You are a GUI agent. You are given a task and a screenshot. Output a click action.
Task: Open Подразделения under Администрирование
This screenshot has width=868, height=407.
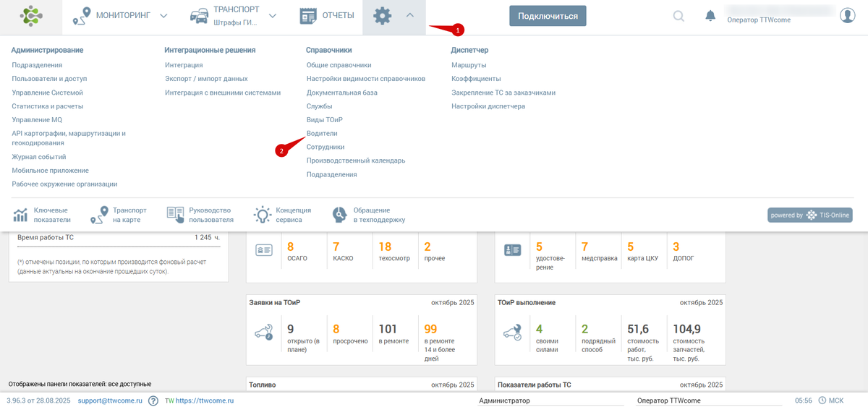(x=37, y=65)
